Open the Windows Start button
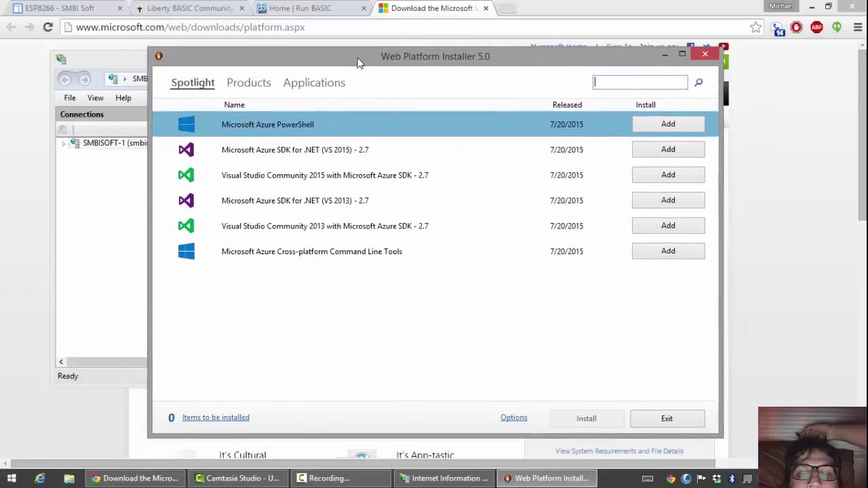This screenshot has height=488, width=868. coord(12,479)
